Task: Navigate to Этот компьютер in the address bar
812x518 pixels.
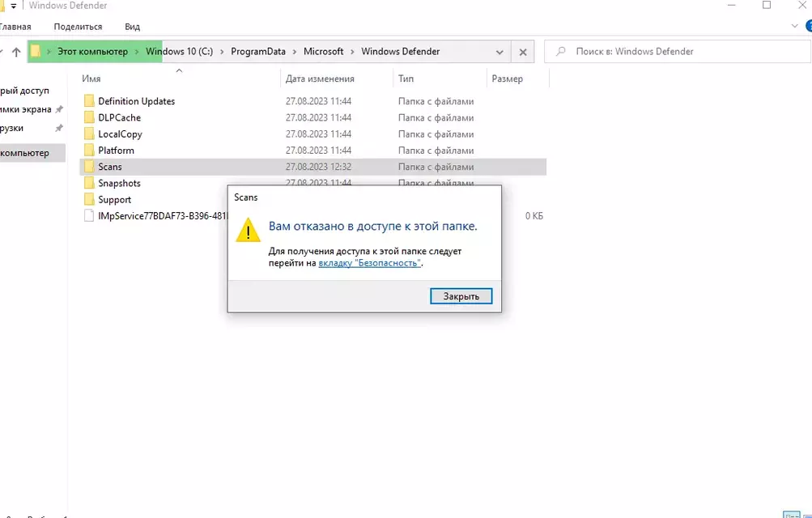Action: (x=92, y=51)
